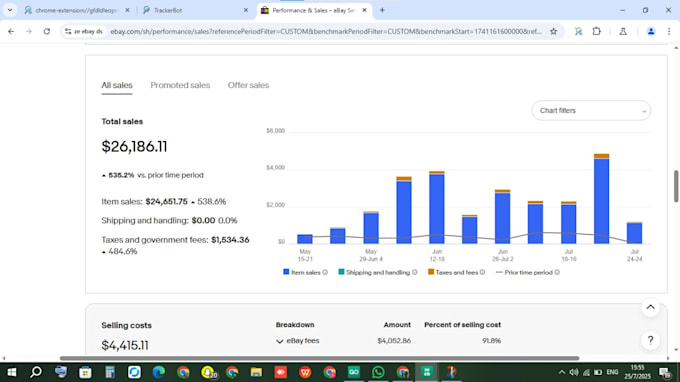Click the scroll-to-top arrow button
This screenshot has width=680, height=382.
[x=651, y=307]
